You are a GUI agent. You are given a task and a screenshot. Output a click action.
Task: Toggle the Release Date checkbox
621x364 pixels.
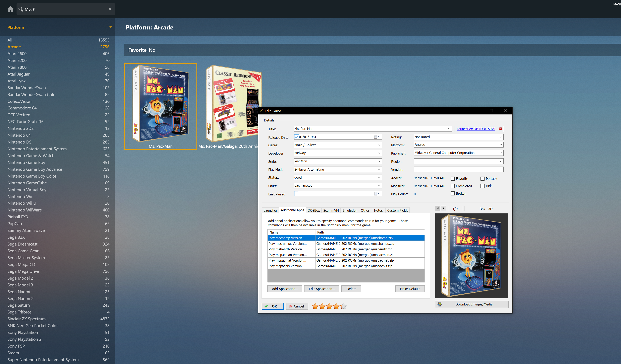(x=296, y=137)
